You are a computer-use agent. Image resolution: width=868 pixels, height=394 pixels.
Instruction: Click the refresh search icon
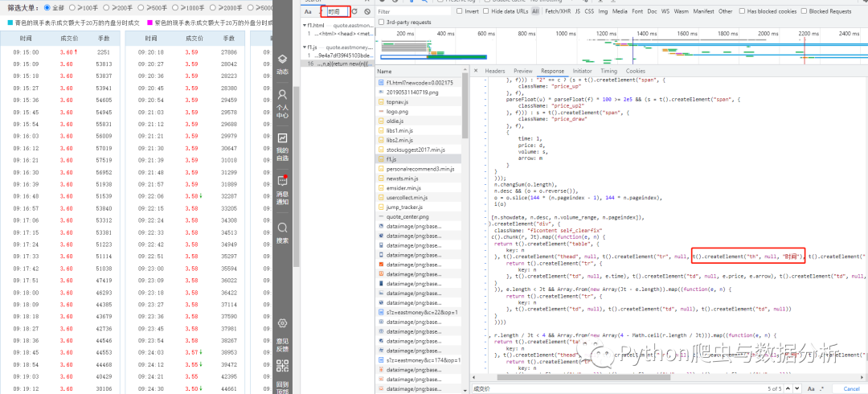354,11
